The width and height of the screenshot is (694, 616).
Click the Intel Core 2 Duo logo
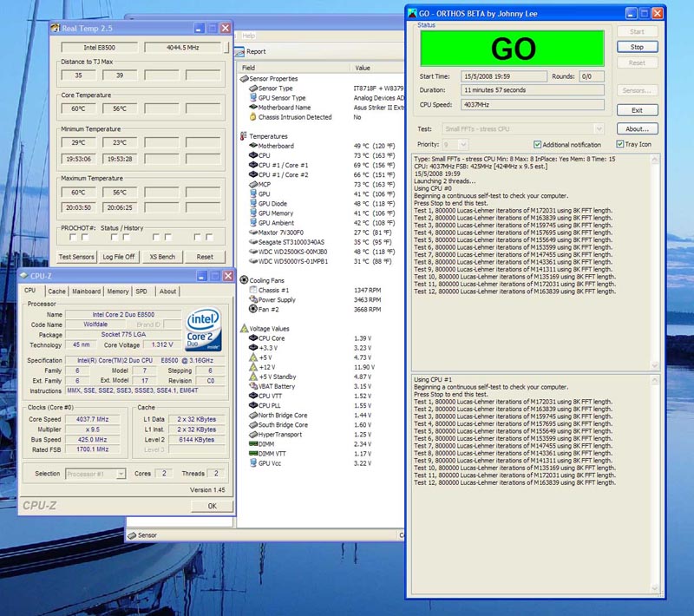(203, 330)
